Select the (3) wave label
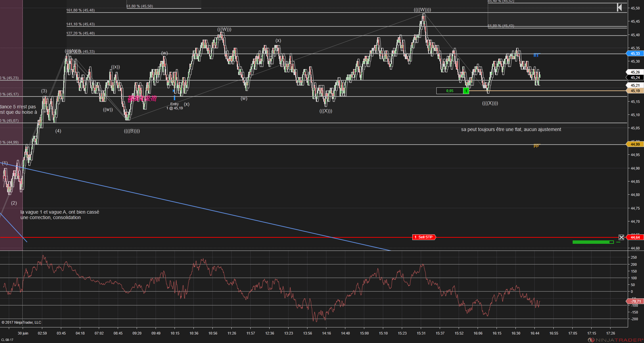Image resolution: width=644 pixels, height=343 pixels. coord(44,91)
